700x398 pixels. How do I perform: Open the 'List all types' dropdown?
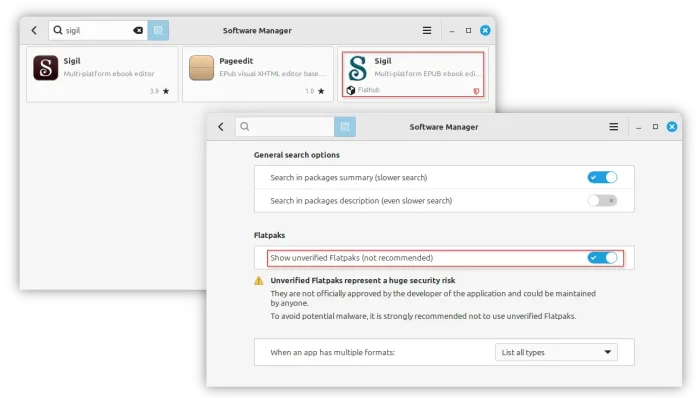pos(556,352)
